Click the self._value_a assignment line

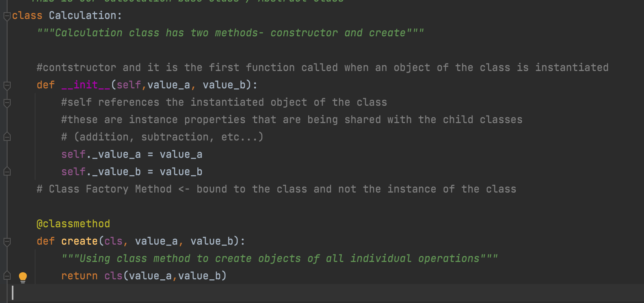click(x=132, y=154)
